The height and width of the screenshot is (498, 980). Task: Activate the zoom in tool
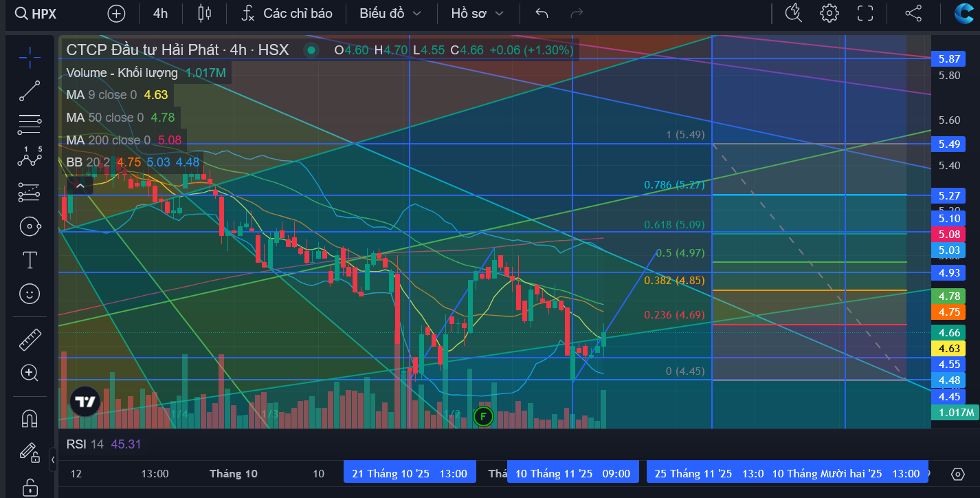coord(30,373)
